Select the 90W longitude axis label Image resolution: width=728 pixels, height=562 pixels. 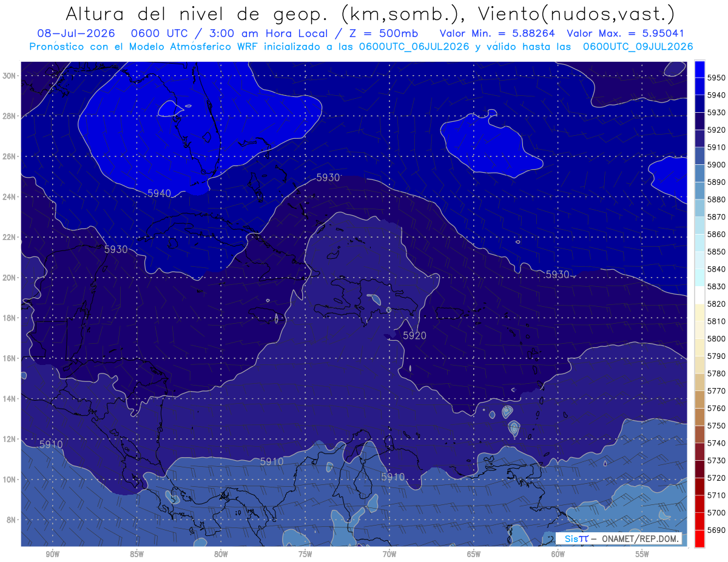(x=52, y=554)
